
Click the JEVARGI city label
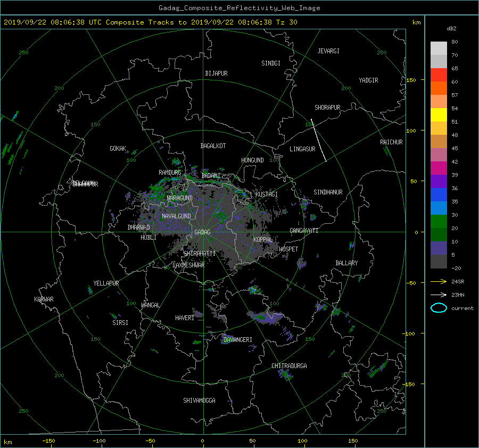click(x=328, y=51)
